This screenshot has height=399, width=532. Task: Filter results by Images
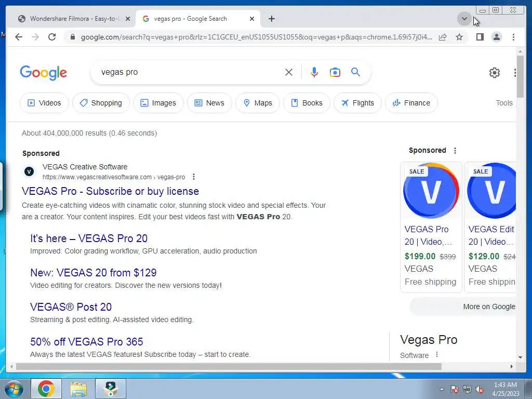[158, 103]
